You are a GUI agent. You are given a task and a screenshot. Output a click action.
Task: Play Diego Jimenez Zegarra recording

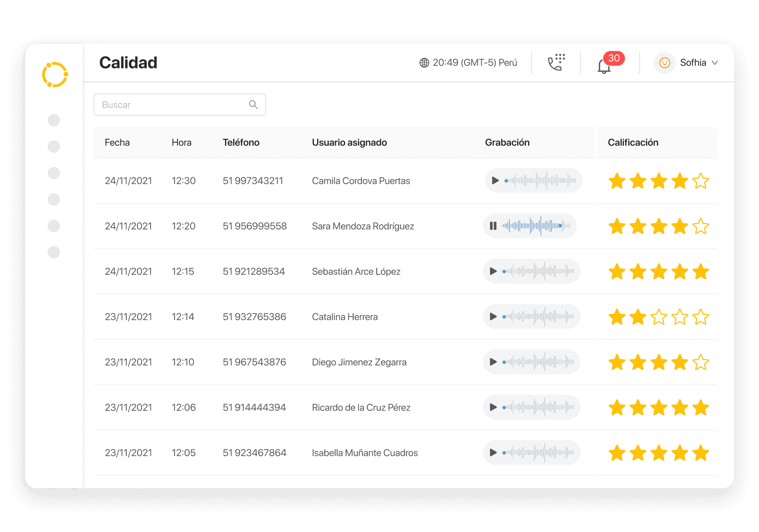coord(493,361)
